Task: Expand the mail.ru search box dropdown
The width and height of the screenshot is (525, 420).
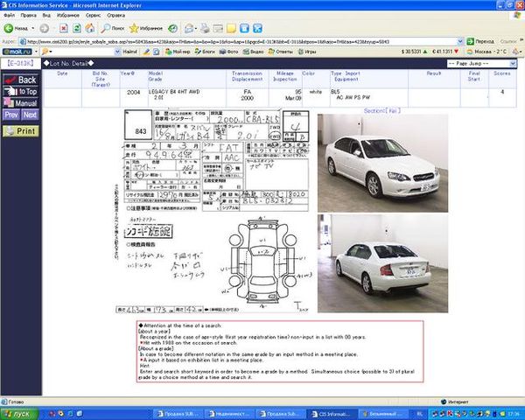Action: pyautogui.click(x=117, y=52)
